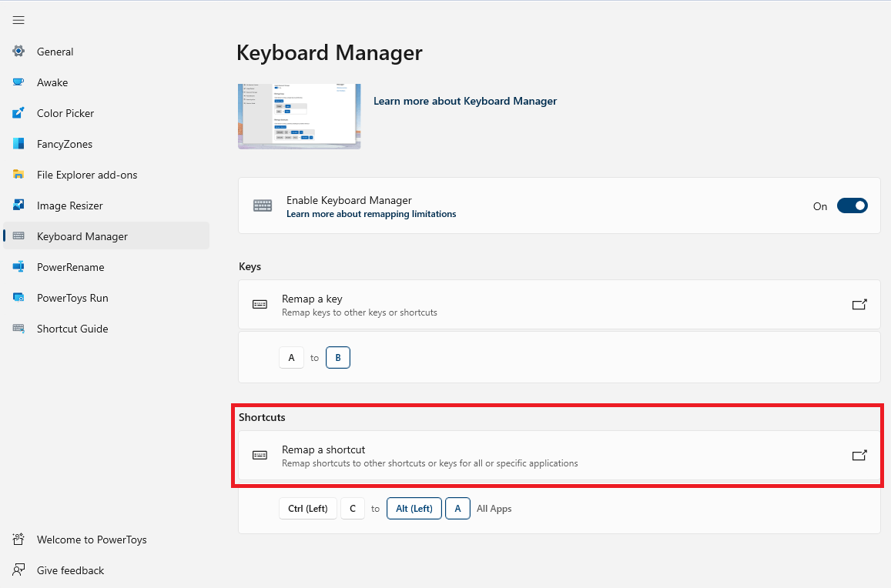The image size is (891, 588).
Task: Click the B remapped key chip
Action: tap(337, 358)
